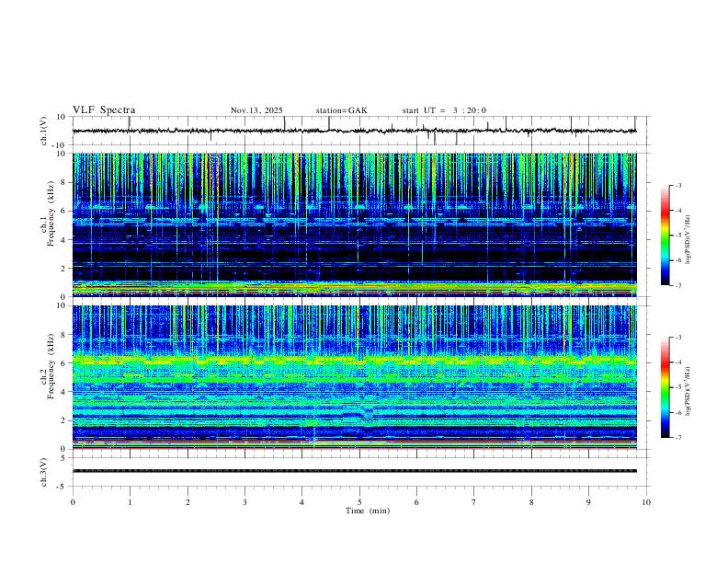Click the ch.2 "Frequency (kHz)" axis label
This screenshot has height=563, width=728.
tap(51, 366)
